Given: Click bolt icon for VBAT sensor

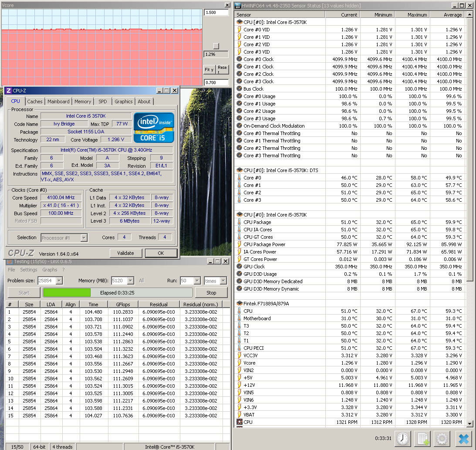Looking at the screenshot, I should pos(240,415).
